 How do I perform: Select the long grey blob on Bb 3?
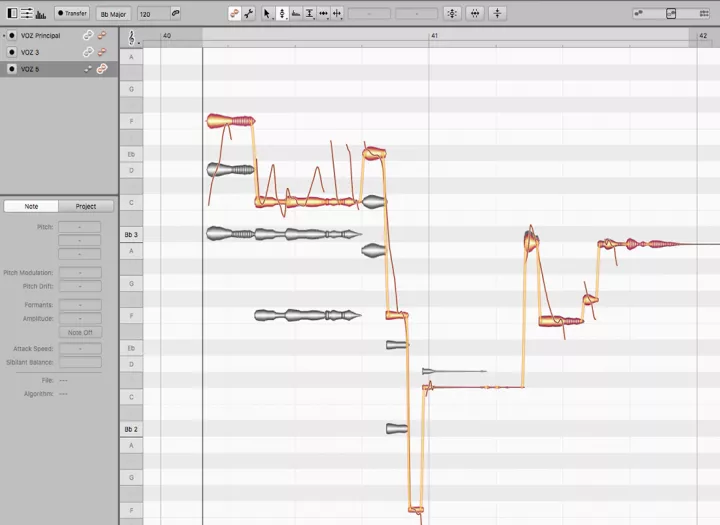[283, 234]
